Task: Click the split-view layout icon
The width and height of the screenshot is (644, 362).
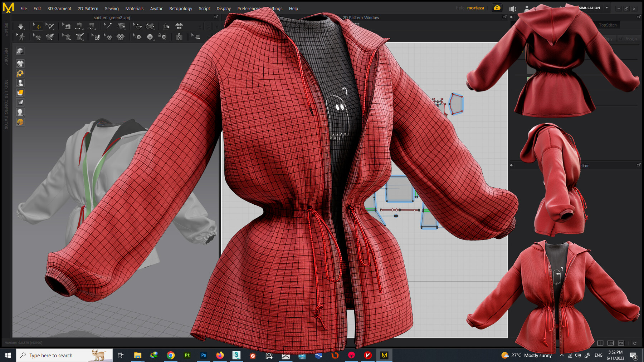Action: click(600, 343)
